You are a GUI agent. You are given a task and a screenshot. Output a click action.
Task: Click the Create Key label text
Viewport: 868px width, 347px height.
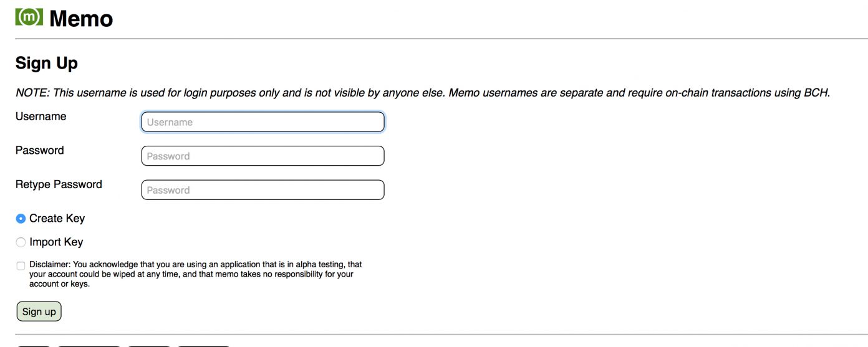[x=57, y=219]
